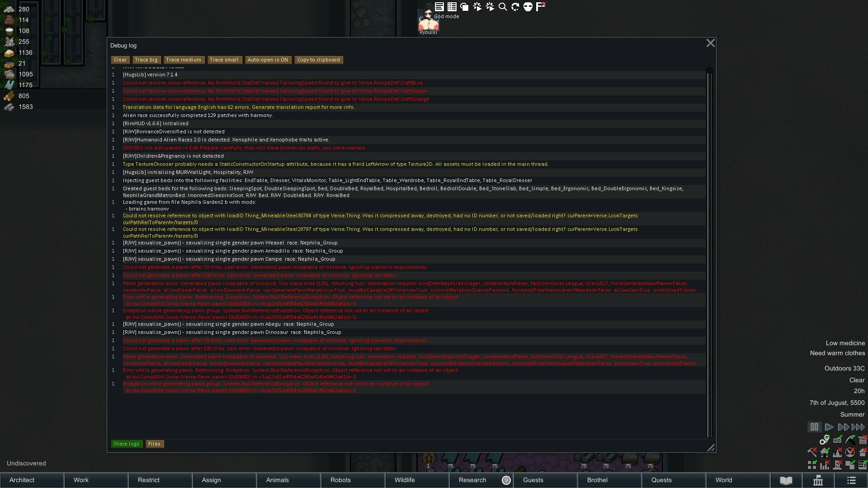Clear the debug log
The height and width of the screenshot is (488, 868).
(120, 60)
